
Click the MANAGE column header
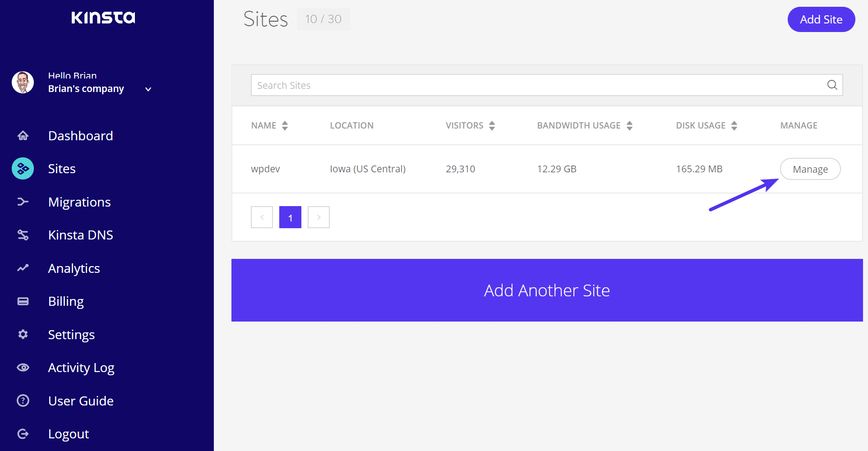799,125
